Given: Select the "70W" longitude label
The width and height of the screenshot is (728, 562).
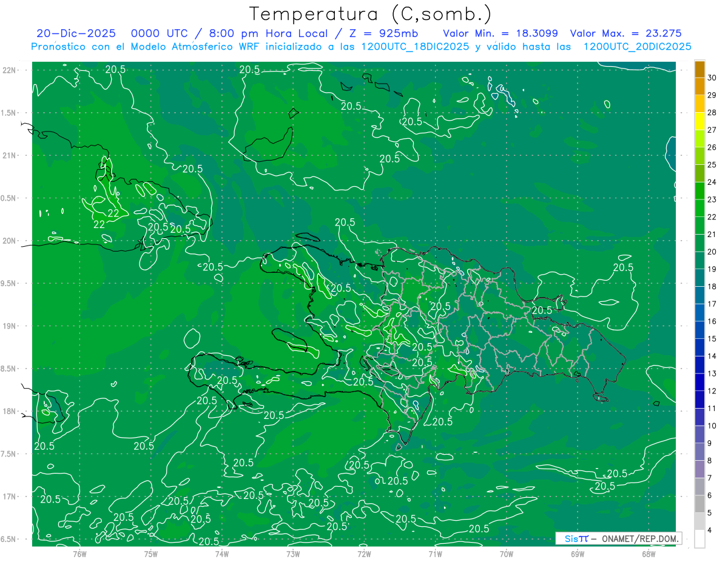Looking at the screenshot, I should (506, 554).
